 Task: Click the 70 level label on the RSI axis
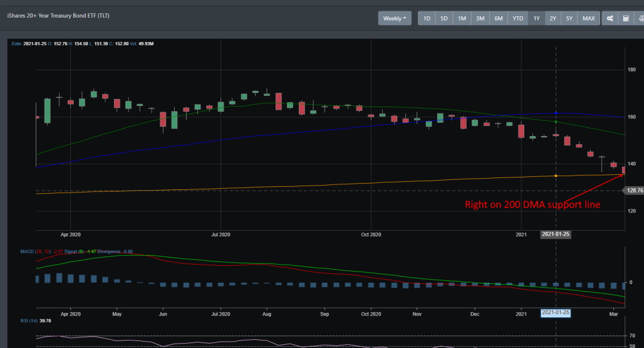click(632, 335)
